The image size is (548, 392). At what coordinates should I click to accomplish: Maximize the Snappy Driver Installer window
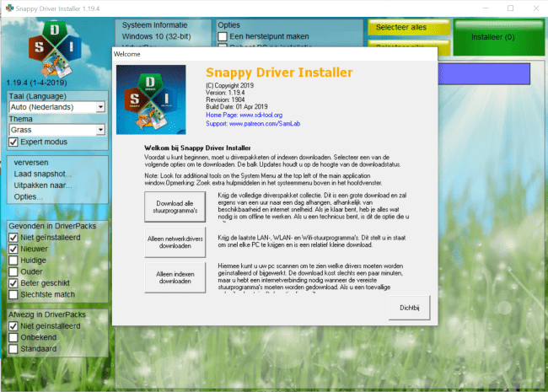511,8
